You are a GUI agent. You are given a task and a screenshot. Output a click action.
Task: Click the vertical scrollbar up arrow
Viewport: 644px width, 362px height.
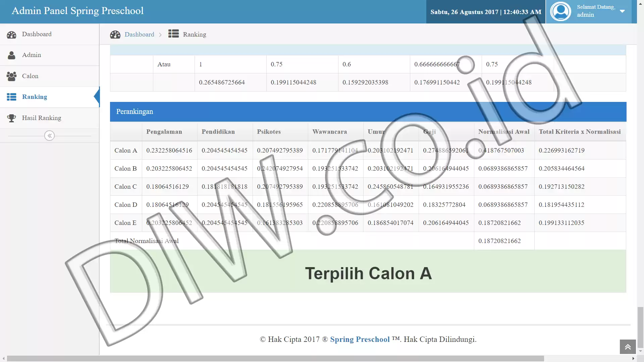click(x=640, y=3)
